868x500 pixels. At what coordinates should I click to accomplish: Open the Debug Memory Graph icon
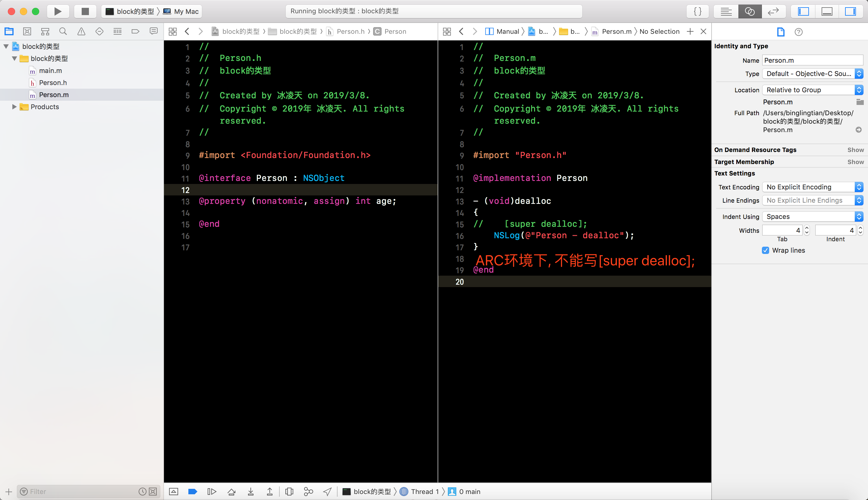tap(308, 492)
